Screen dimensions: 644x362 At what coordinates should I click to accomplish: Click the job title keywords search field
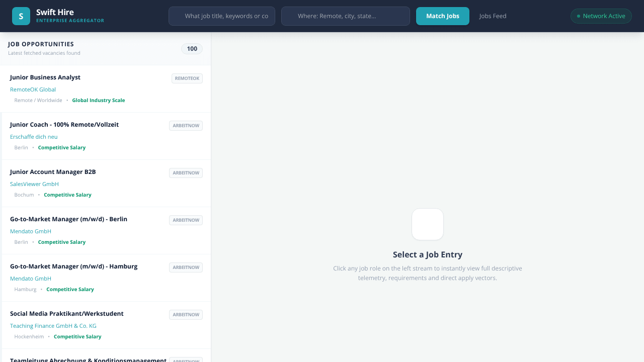(x=222, y=16)
